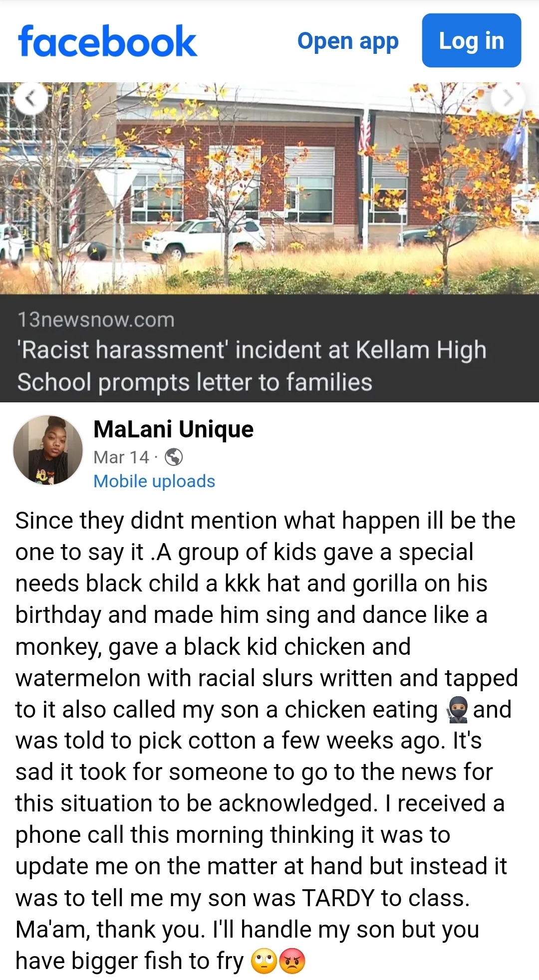Screen dimensions: 539x980
Task: Open the Mobile uploads album
Action: [x=154, y=481]
